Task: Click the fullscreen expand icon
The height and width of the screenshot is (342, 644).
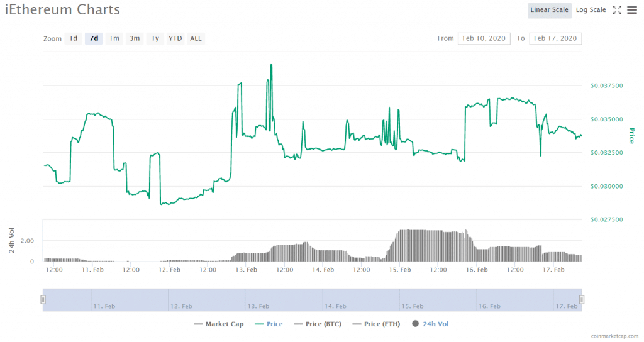Action: [617, 9]
